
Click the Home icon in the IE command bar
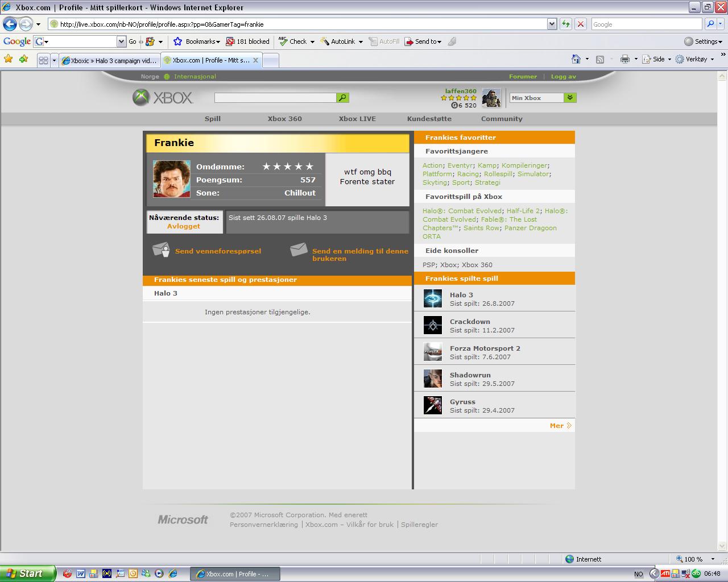point(576,59)
